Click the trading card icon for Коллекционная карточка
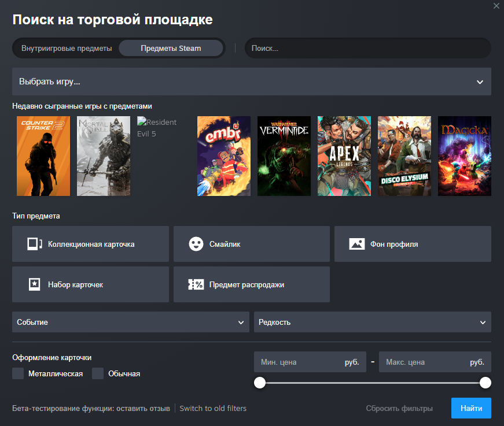This screenshot has width=504, height=426. (x=35, y=244)
